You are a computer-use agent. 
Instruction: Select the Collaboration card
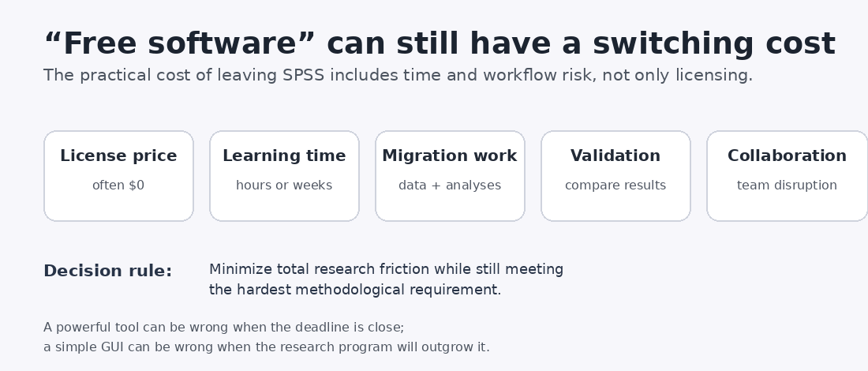(x=788, y=176)
